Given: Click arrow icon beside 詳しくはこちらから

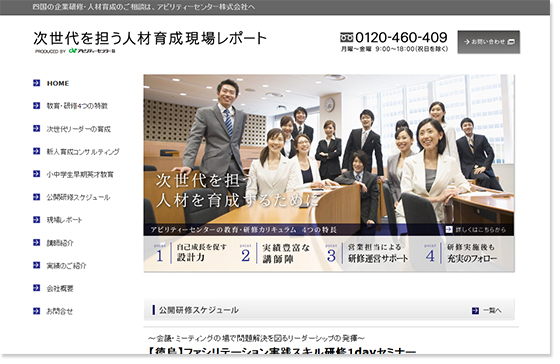Looking at the screenshot, I should click(449, 229).
